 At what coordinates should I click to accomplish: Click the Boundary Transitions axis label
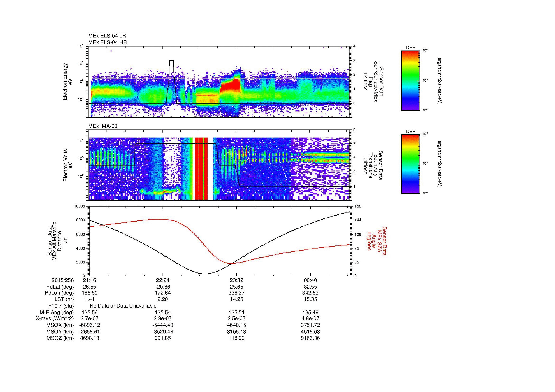[x=373, y=166]
